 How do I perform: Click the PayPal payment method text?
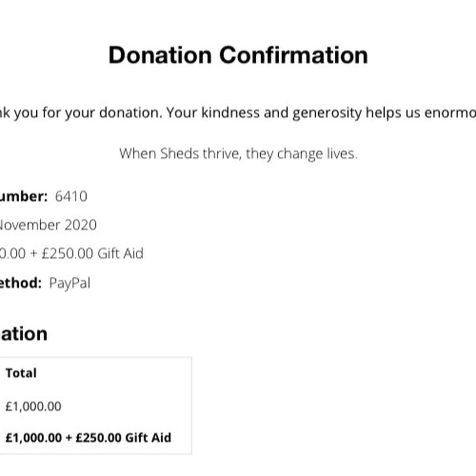tap(69, 283)
